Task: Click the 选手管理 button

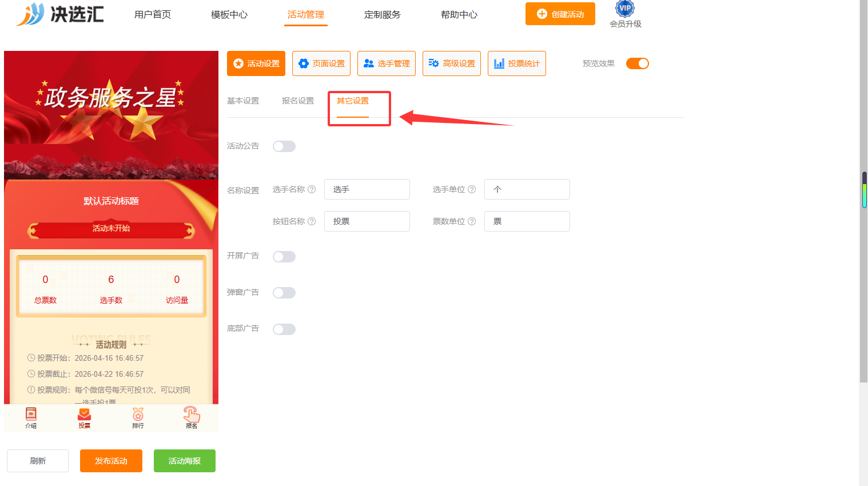Action: point(387,63)
